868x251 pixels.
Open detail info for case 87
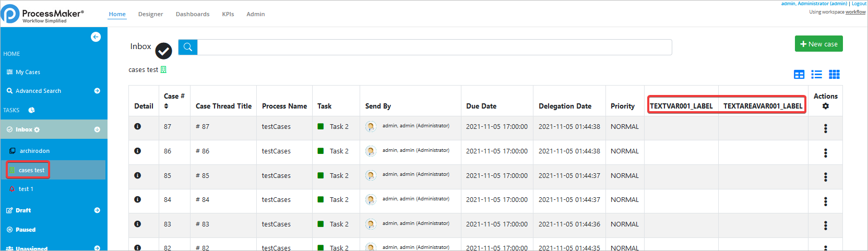coord(138,126)
